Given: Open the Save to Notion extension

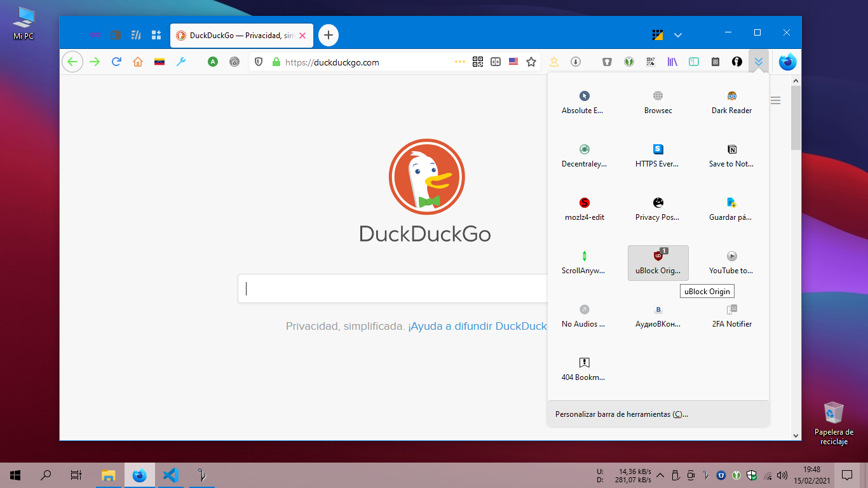Looking at the screenshot, I should (x=732, y=156).
